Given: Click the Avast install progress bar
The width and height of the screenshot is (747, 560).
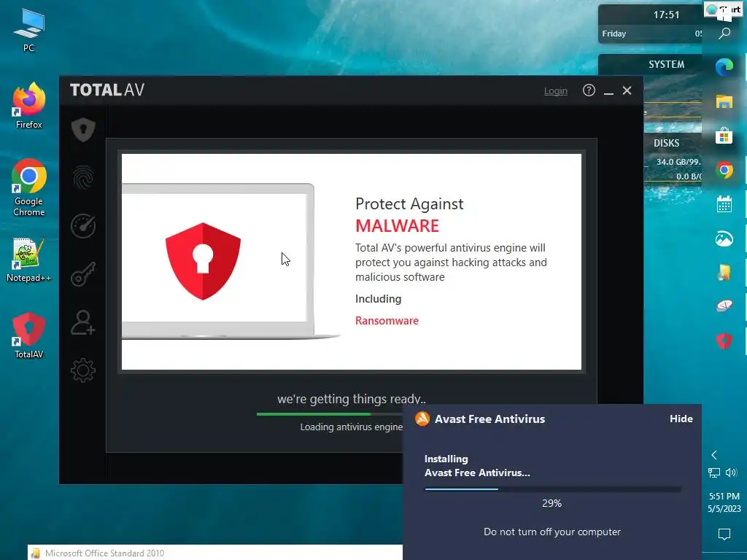Looking at the screenshot, I should click(553, 489).
